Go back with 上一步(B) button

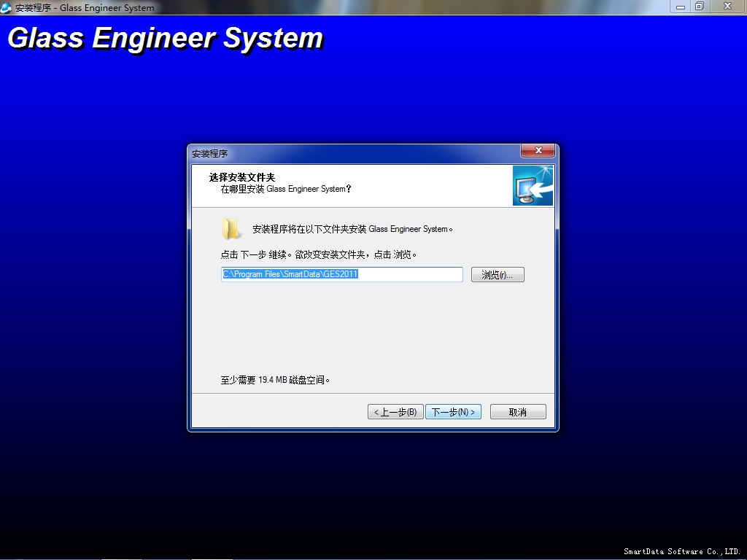point(395,412)
